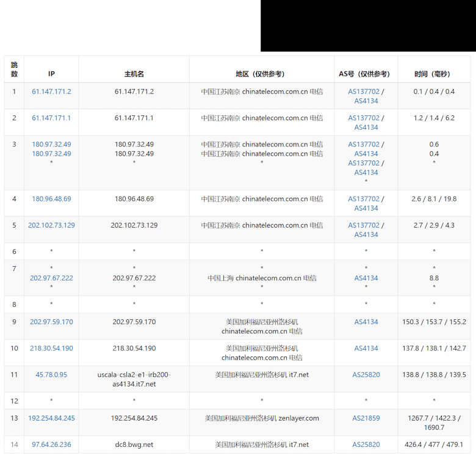Select time value 1267.7 / 1422.3 / 1690.7

click(x=434, y=423)
